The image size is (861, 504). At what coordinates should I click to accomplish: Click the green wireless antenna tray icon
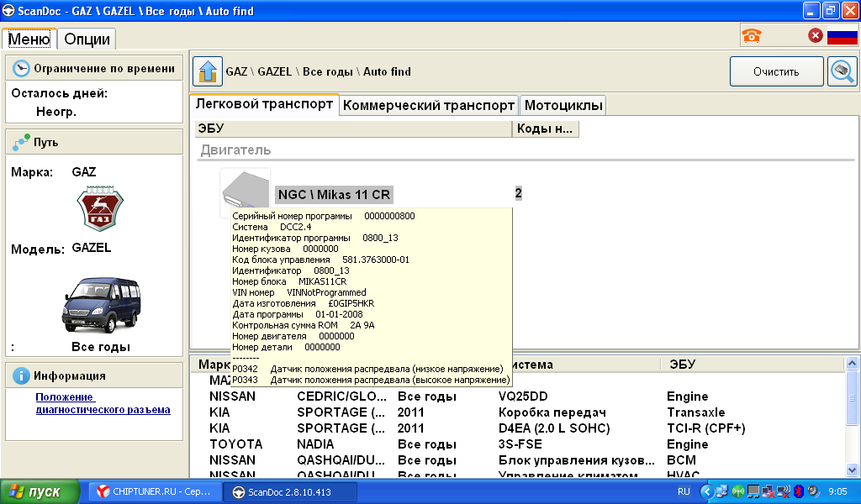click(737, 491)
